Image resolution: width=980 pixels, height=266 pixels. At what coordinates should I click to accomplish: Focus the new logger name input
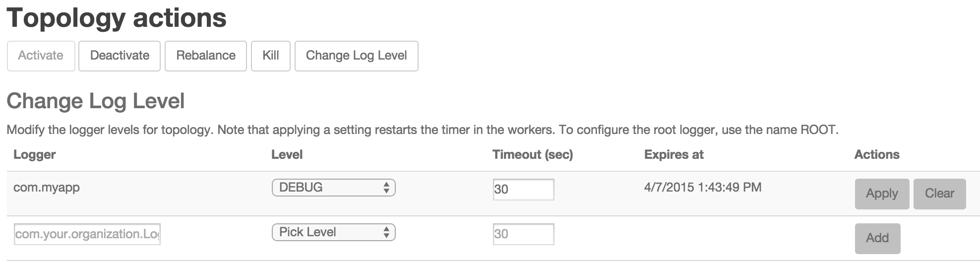click(87, 234)
